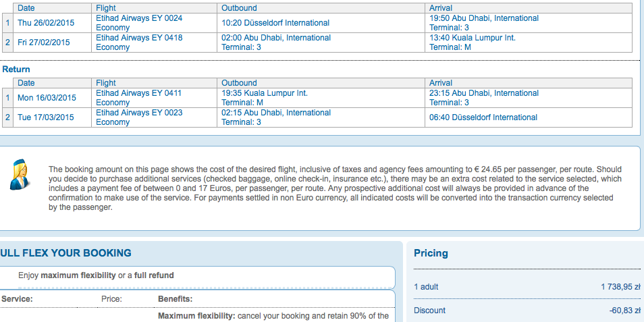Image resolution: width=644 pixels, height=322 pixels.
Task: Click the FULL FLEX YOUR BOOKING heading
Action: pyautogui.click(x=65, y=253)
